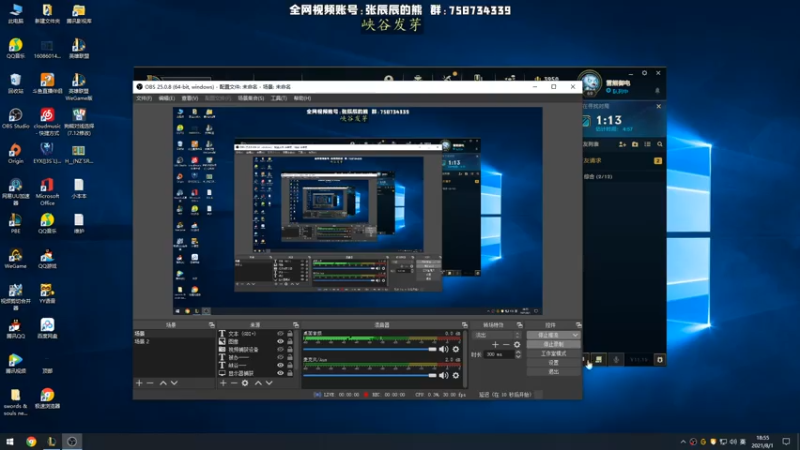
Task: Toggle lock on image source
Action: click(290, 341)
